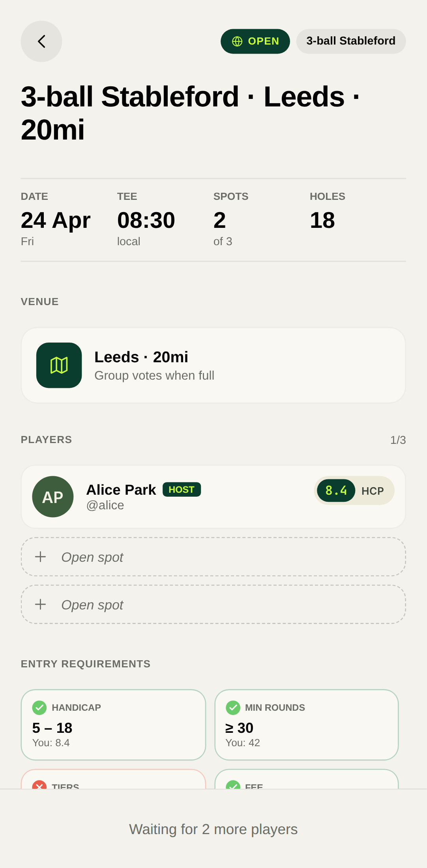This screenshot has height=868, width=427.
Task: Tap the plus icon on first open spot
Action: [41, 557]
